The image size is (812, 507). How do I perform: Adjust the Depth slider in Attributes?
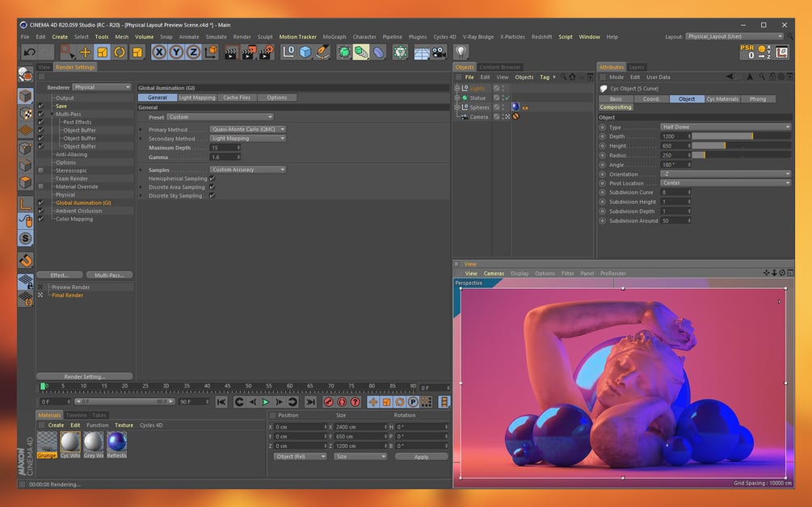point(742,136)
